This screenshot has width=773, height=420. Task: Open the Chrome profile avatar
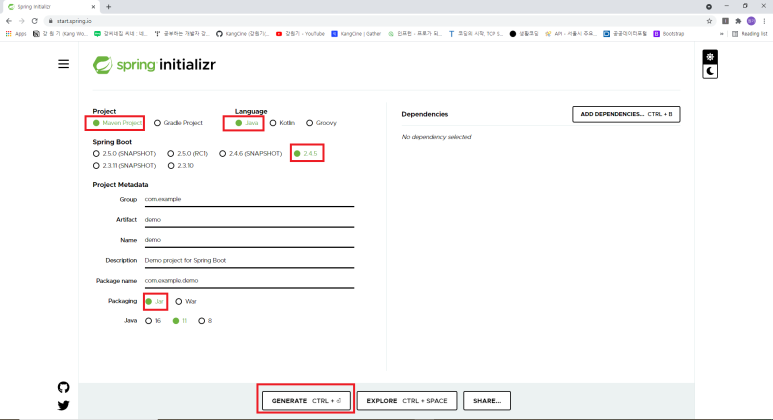(x=751, y=21)
